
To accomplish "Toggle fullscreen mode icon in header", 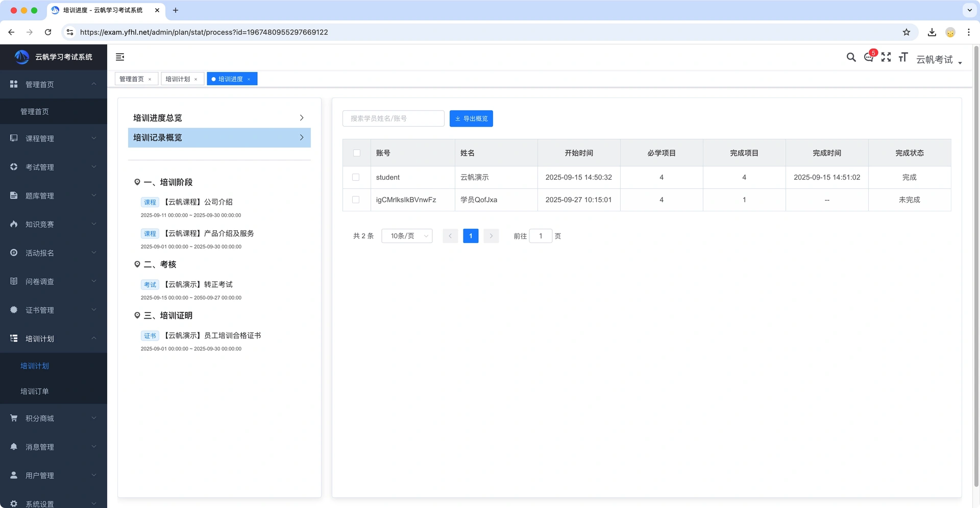I will [886, 57].
